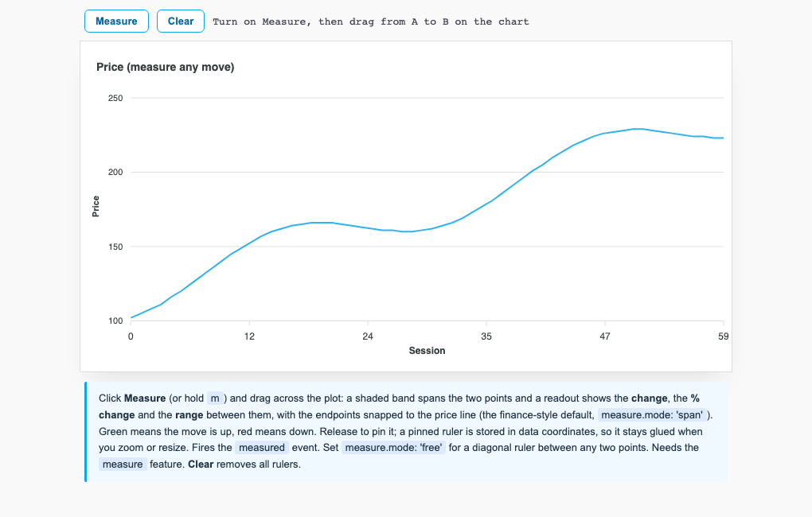Click the 100 label on the price axis

pyautogui.click(x=115, y=321)
